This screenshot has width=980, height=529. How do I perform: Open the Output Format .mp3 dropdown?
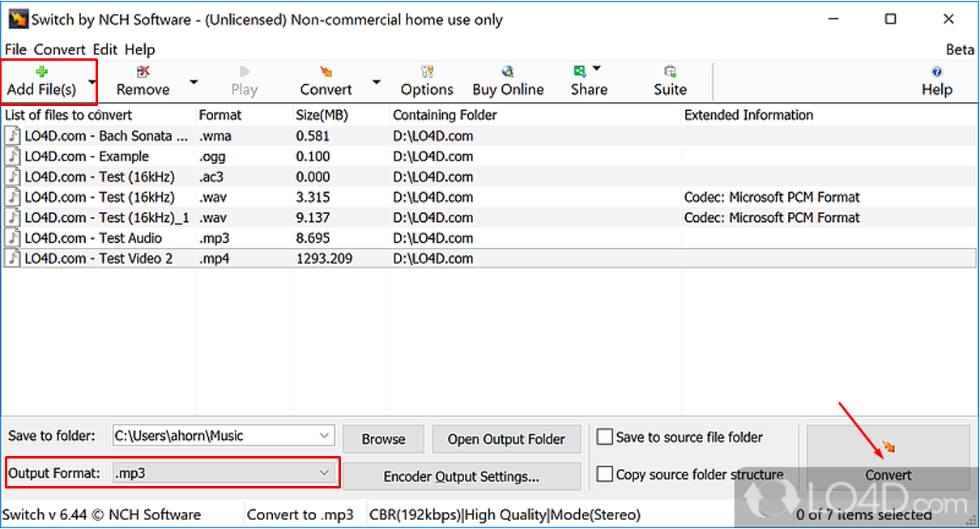[224, 472]
